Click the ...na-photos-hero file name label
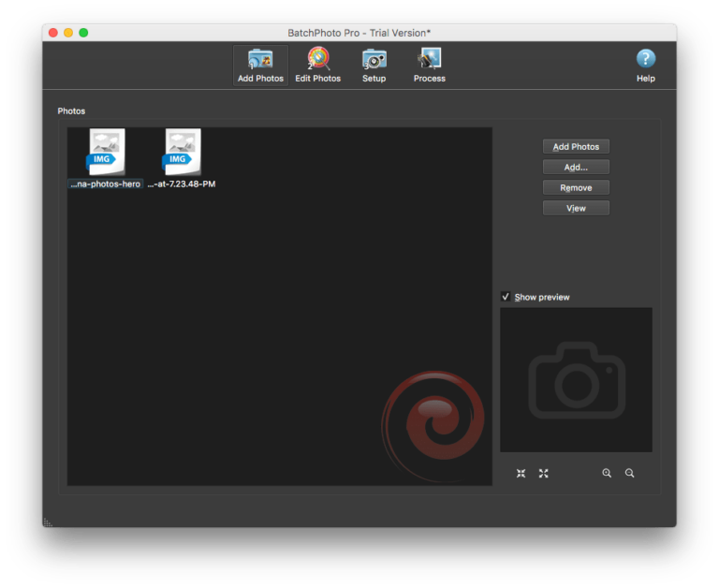 (x=106, y=184)
